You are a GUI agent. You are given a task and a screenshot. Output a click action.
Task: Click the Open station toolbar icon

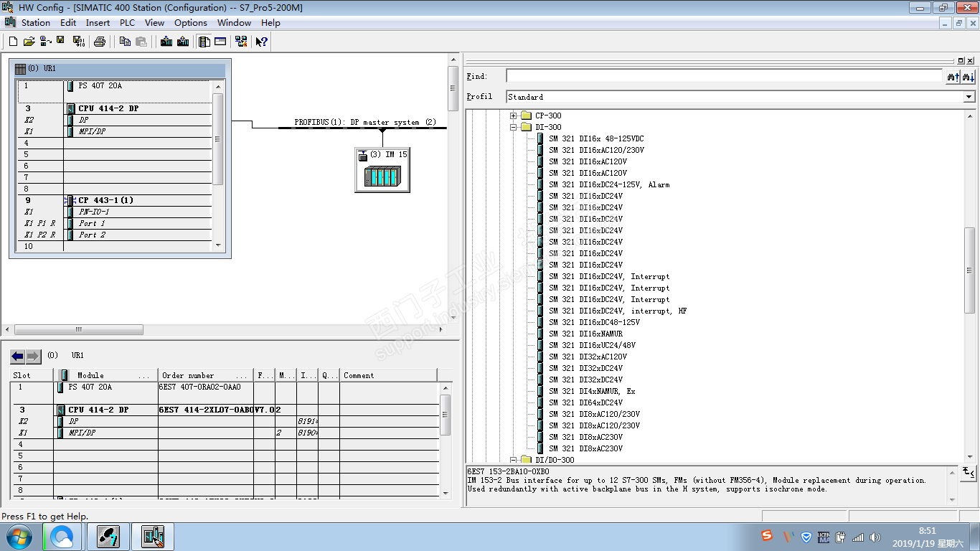(x=29, y=42)
